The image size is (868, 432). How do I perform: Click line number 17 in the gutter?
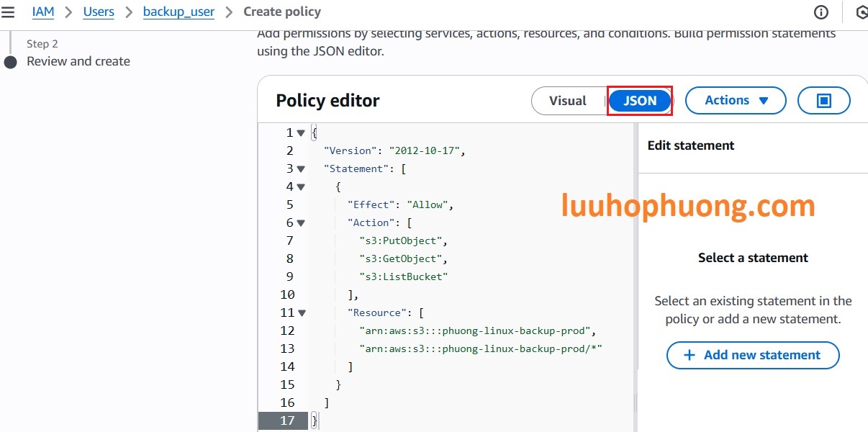pos(287,420)
